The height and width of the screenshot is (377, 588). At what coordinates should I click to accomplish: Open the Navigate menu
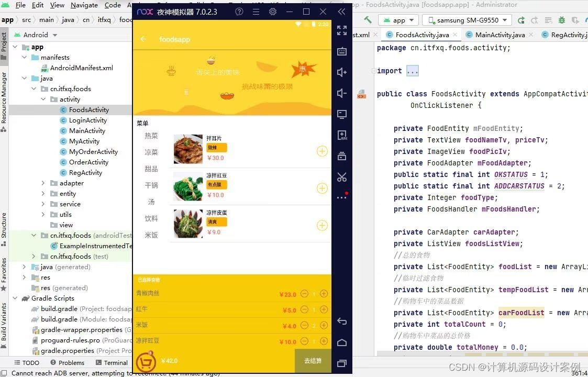84,5
